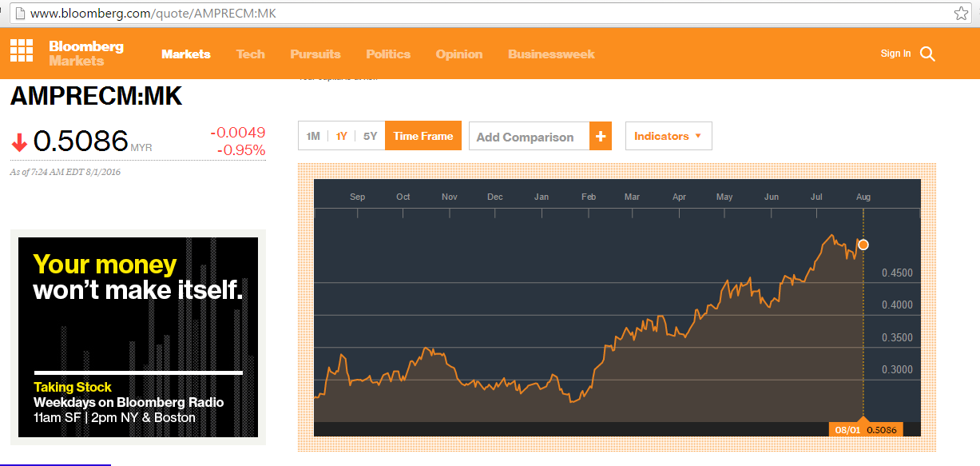Click the Oct month label on chart
The height and width of the screenshot is (466, 980).
point(403,197)
